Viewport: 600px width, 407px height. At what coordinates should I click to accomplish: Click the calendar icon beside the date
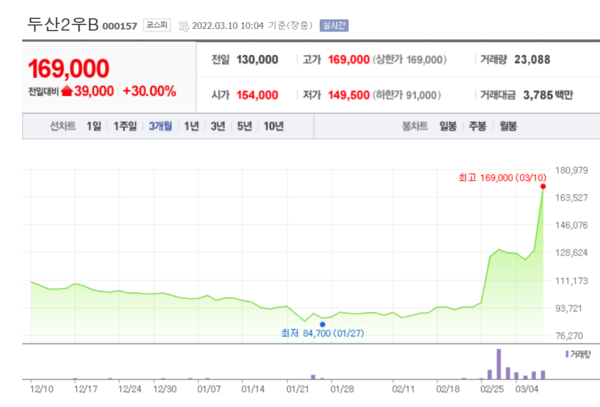(x=184, y=26)
